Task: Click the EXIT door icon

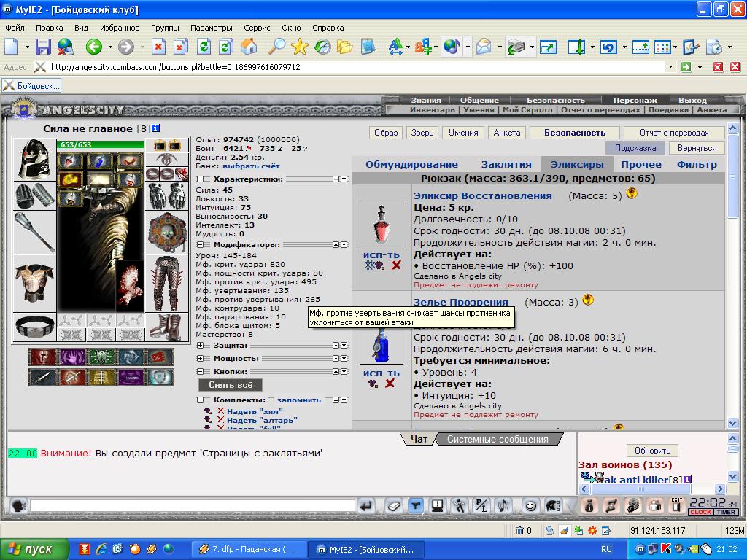Action: coord(676,506)
